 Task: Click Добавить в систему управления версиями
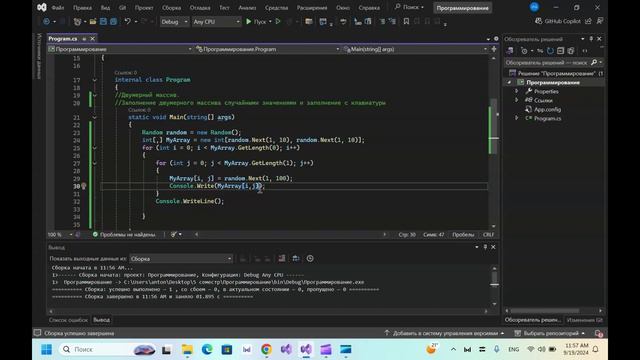tap(444, 333)
